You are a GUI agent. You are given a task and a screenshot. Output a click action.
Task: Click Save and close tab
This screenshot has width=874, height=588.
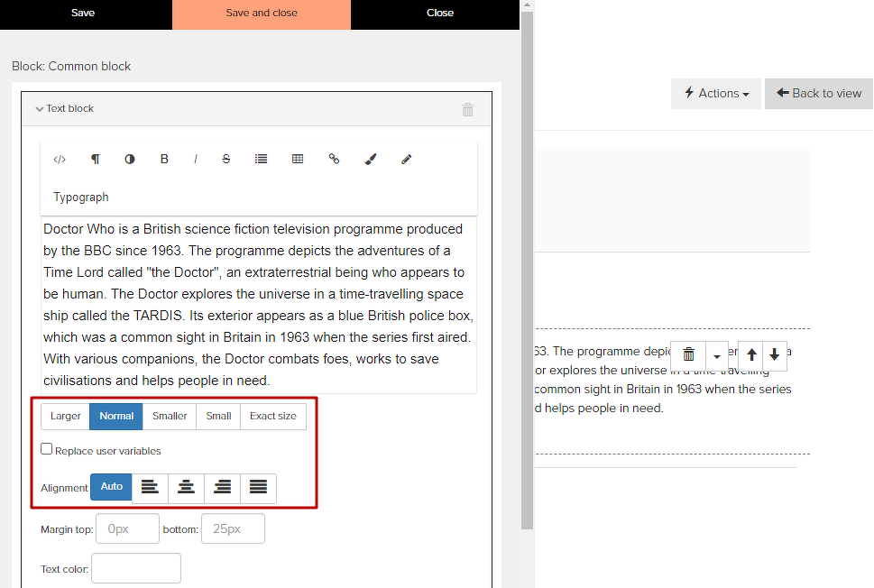[262, 14]
